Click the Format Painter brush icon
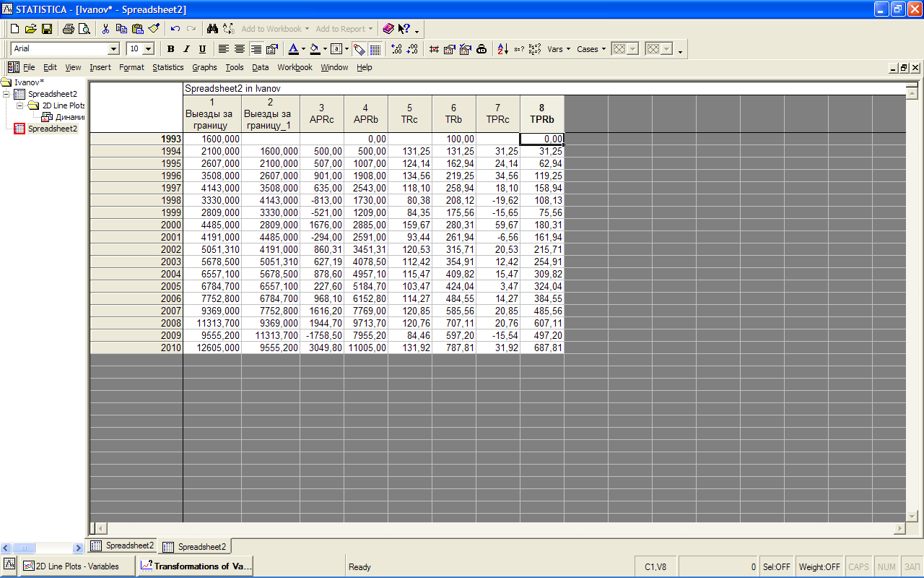This screenshot has width=924, height=578. (154, 29)
